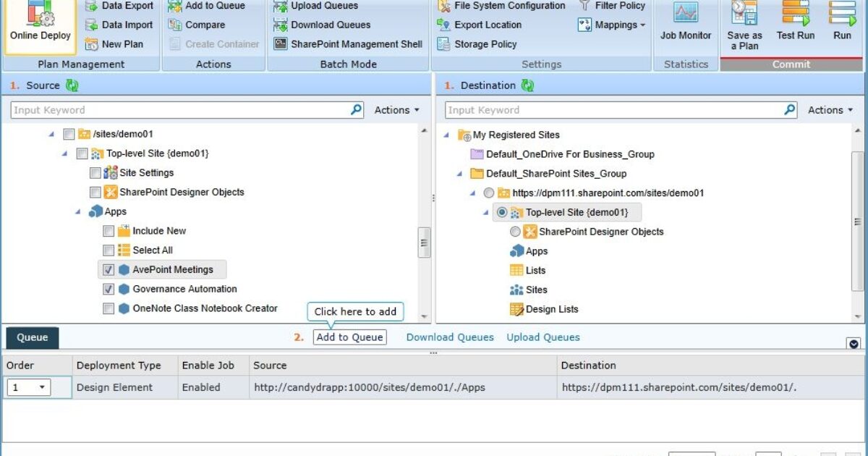
Task: Check the Include New option under Apps
Action: 109,230
